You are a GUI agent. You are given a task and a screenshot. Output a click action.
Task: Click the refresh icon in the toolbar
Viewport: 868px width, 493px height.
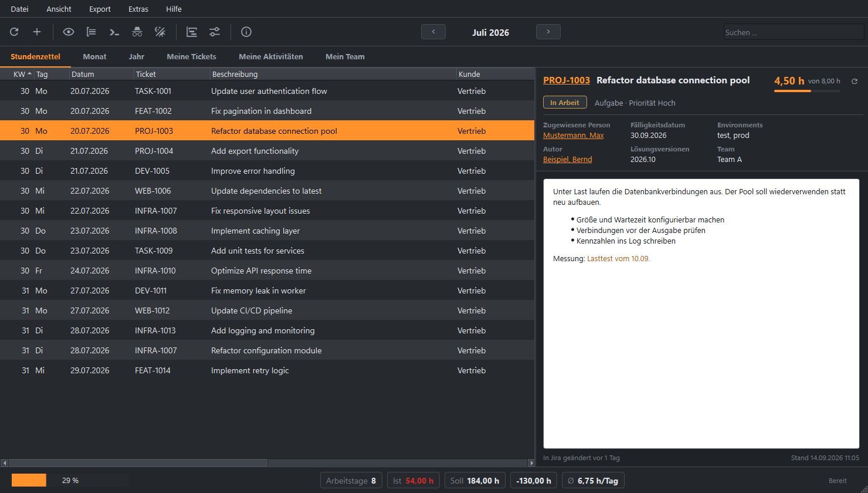point(14,32)
